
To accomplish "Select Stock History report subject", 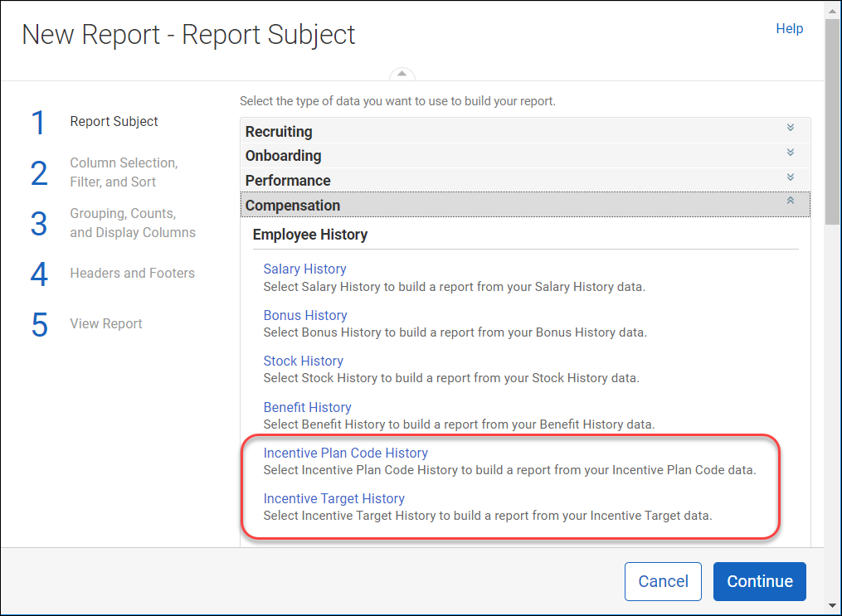I will tap(303, 361).
